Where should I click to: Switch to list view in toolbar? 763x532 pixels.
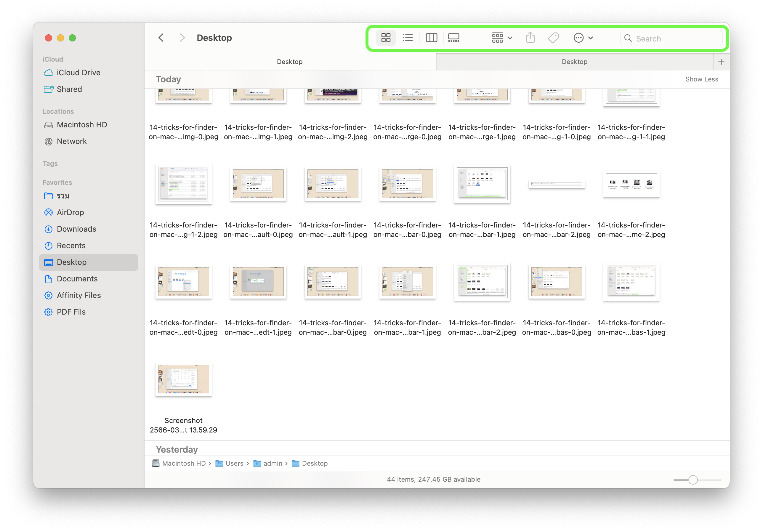point(408,38)
